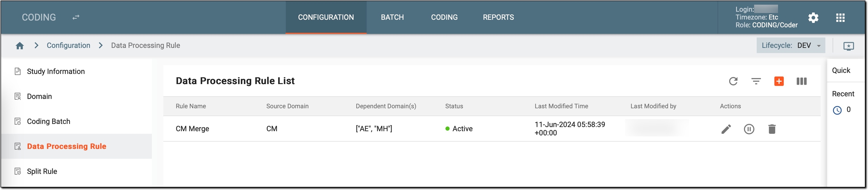Click the Configuration breadcrumb link

pyautogui.click(x=68, y=46)
